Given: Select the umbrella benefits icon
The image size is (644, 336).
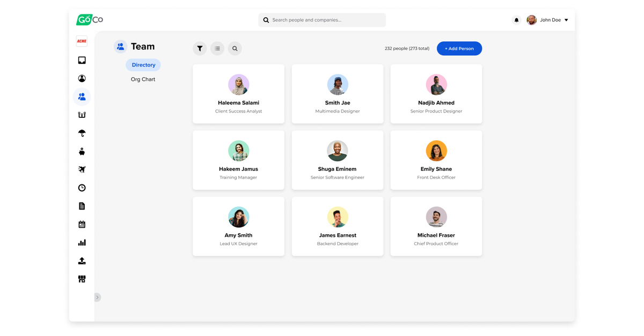Looking at the screenshot, I should [x=82, y=132].
